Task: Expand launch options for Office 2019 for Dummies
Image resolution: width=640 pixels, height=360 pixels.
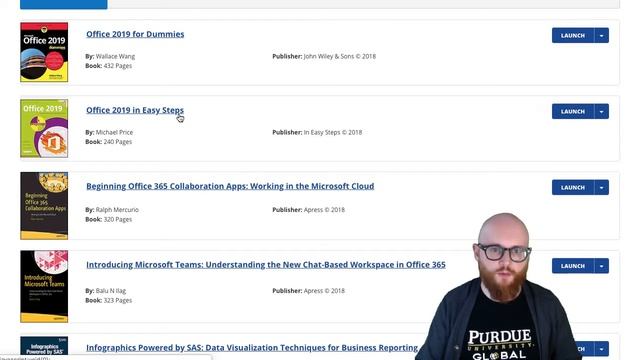Action: tap(602, 36)
